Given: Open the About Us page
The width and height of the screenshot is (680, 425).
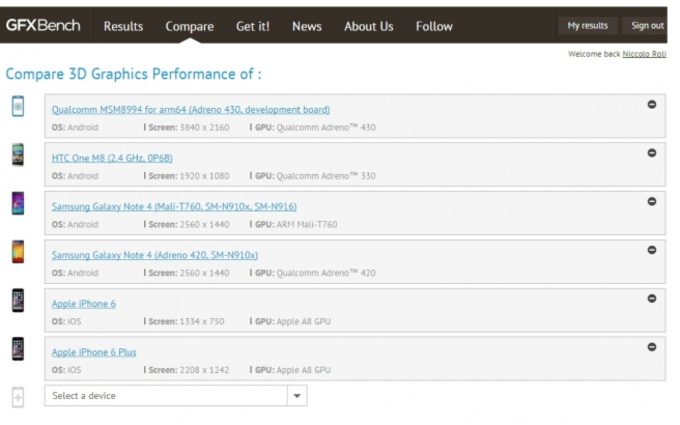Looking at the screenshot, I should (369, 26).
